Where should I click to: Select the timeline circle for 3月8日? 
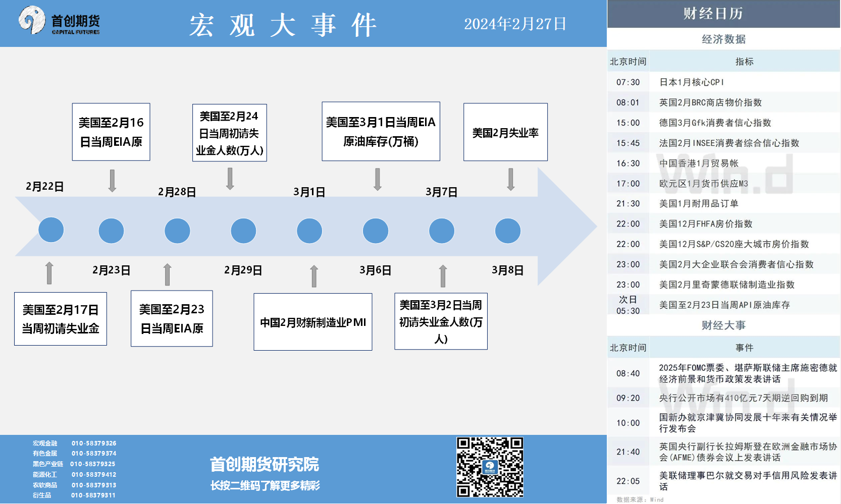point(508,231)
